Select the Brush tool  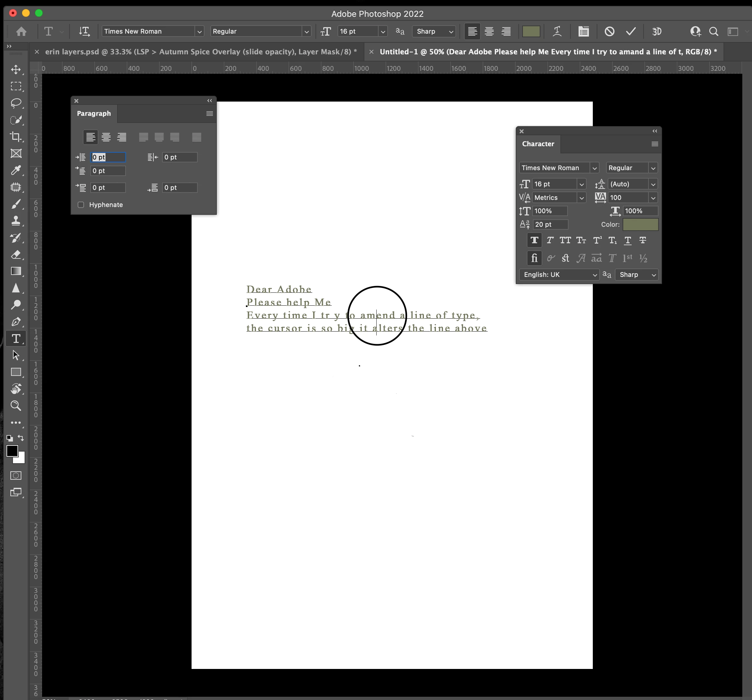(x=16, y=204)
